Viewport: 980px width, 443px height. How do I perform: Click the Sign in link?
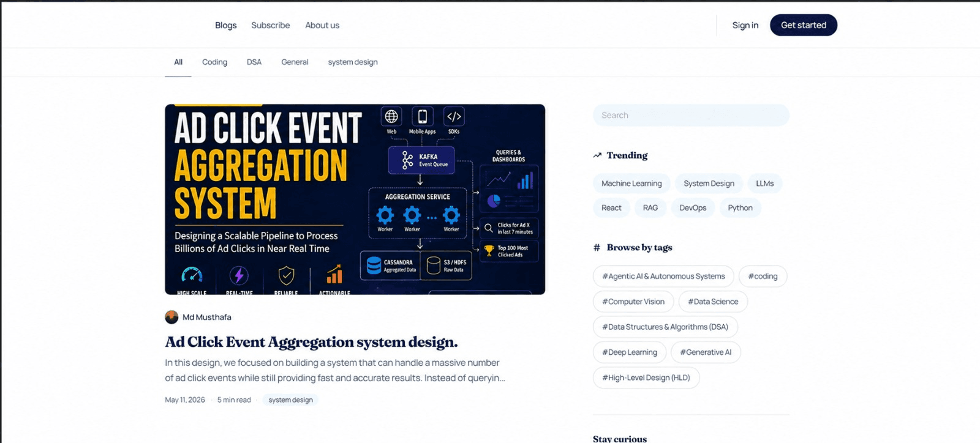745,25
